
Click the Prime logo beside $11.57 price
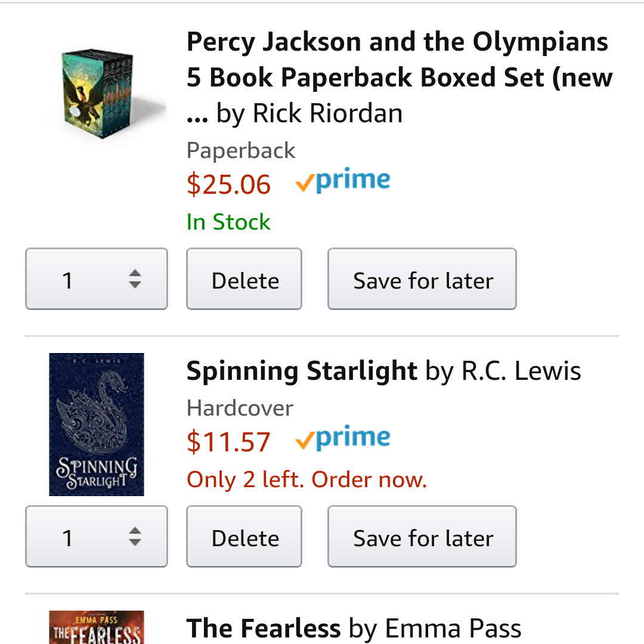coord(343,439)
